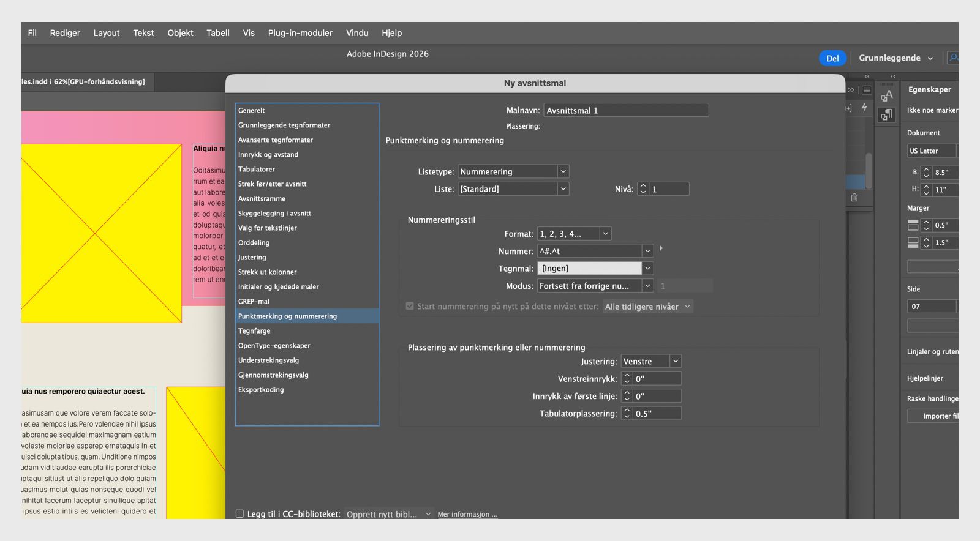
Task: Click the quick apply lightning icon
Action: click(x=864, y=108)
